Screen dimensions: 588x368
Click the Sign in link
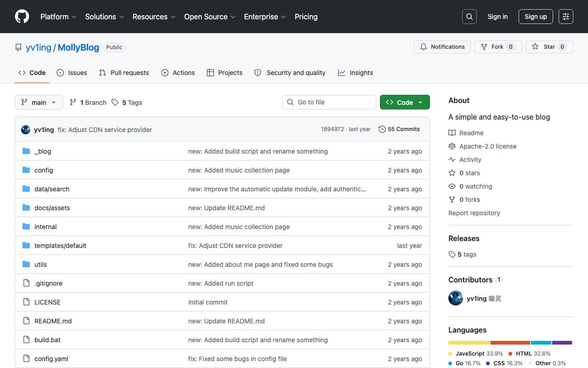pos(498,17)
